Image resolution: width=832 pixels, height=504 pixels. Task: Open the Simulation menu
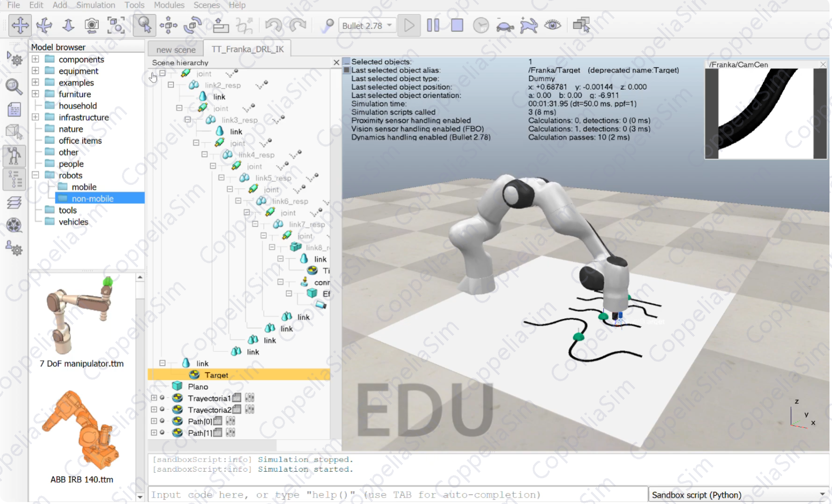[x=96, y=5]
